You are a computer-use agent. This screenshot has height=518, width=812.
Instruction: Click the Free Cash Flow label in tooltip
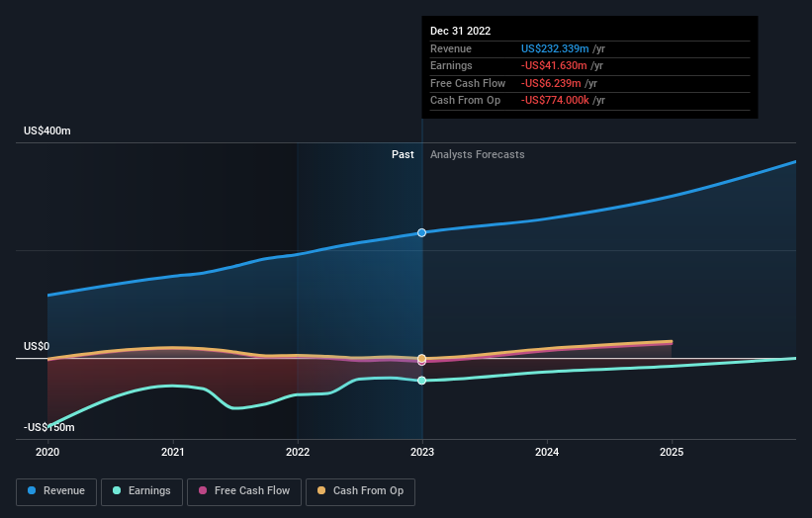coord(468,83)
